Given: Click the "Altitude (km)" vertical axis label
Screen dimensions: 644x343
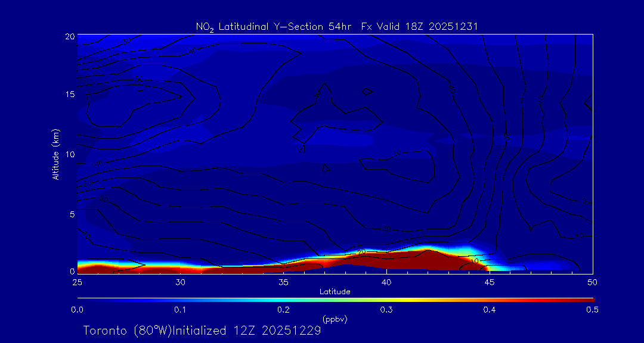Looking at the screenshot, I should pyautogui.click(x=56, y=154).
